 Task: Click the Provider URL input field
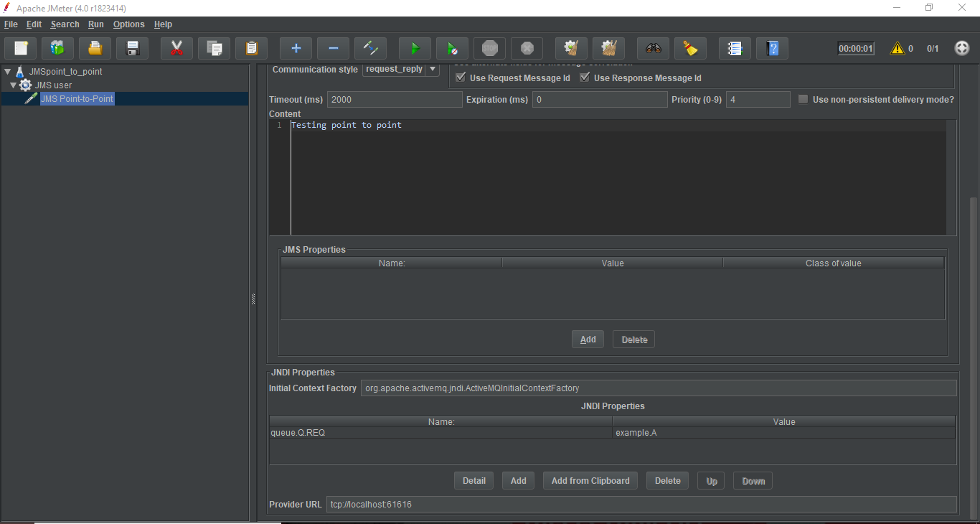pos(641,505)
